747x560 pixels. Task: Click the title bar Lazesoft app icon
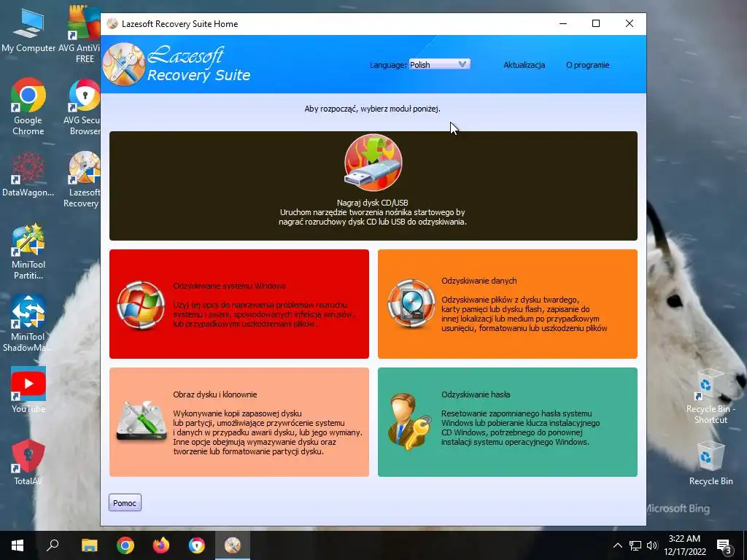[x=112, y=24]
